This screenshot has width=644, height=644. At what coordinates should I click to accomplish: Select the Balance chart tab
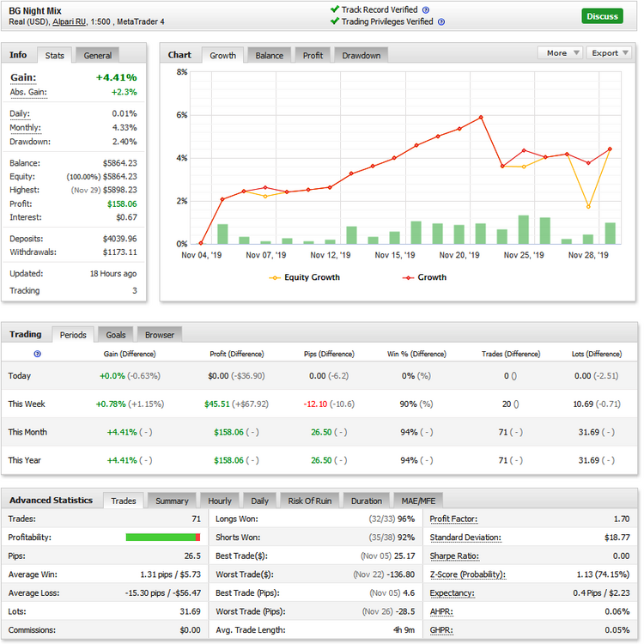[270, 56]
